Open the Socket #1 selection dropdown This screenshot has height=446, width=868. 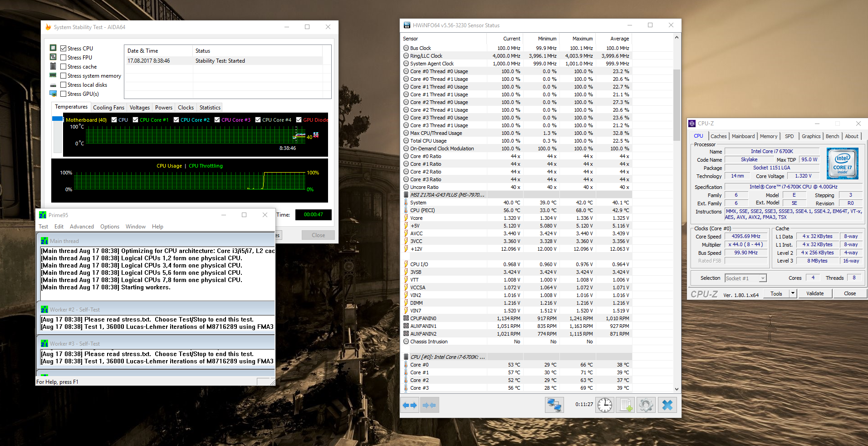745,278
